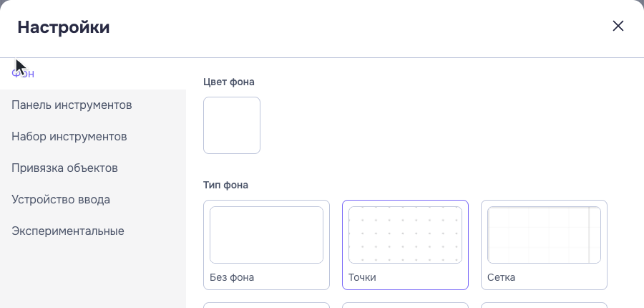Click the blank preview thumbnail for Без фона
Image resolution: width=644 pixels, height=308 pixels.
pyautogui.click(x=267, y=235)
